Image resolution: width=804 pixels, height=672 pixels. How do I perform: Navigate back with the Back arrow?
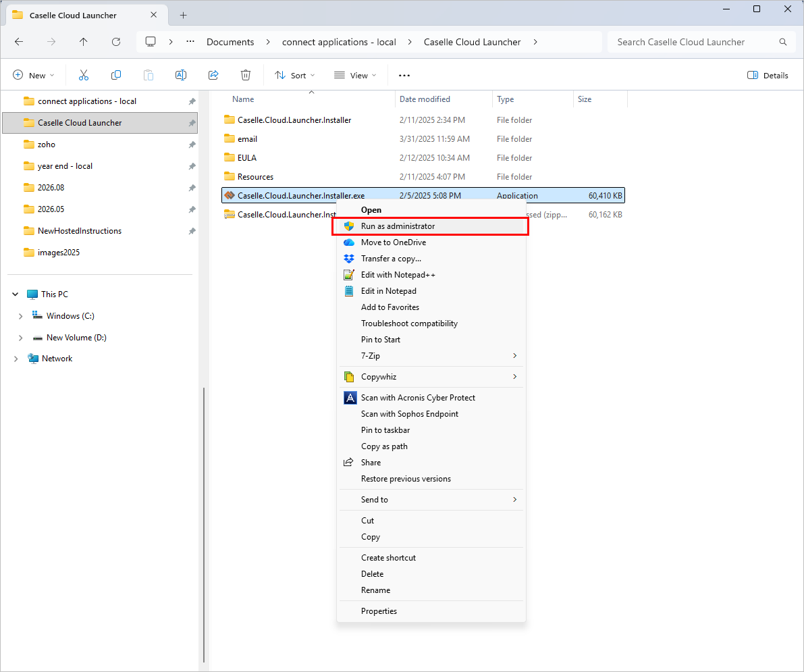(x=19, y=42)
